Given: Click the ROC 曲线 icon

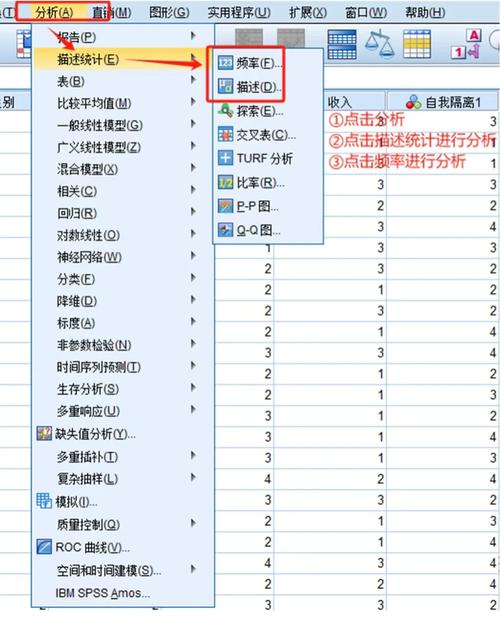Looking at the screenshot, I should 44,547.
